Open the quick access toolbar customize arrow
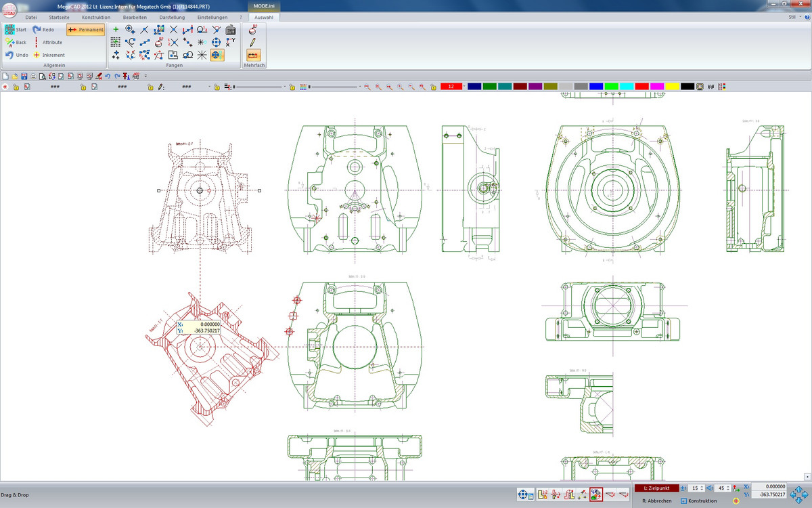The image size is (812, 508). [145, 76]
